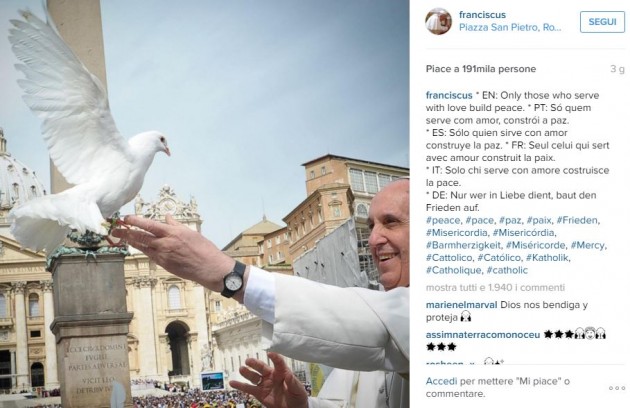Open Piazza San Pietro location link
This screenshot has width=630, height=408.
[510, 27]
